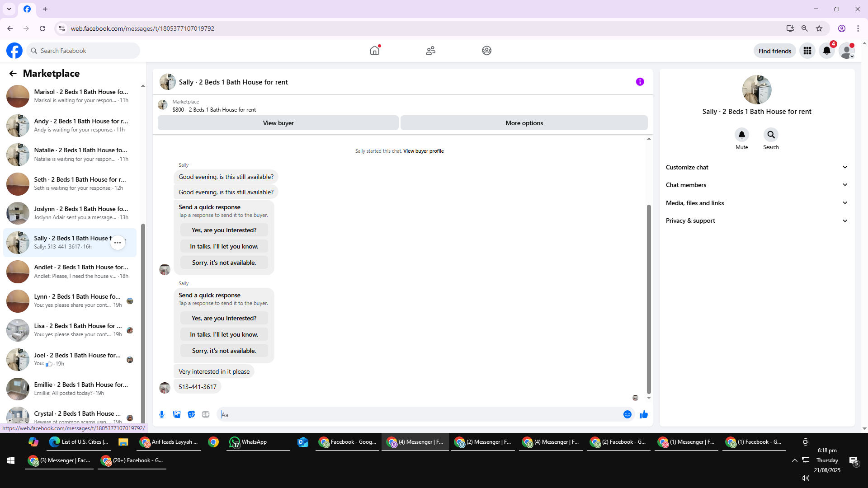Choose the sticker icon in composer

pos(191,414)
